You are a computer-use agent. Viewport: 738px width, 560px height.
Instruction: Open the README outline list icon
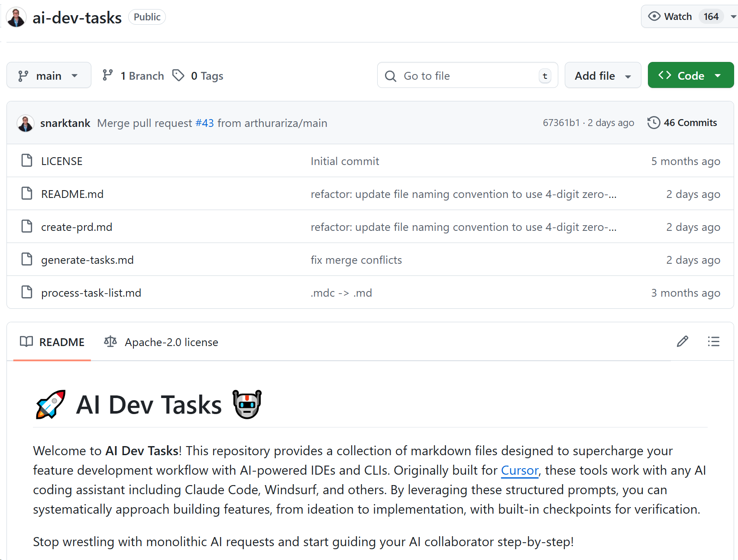(713, 341)
